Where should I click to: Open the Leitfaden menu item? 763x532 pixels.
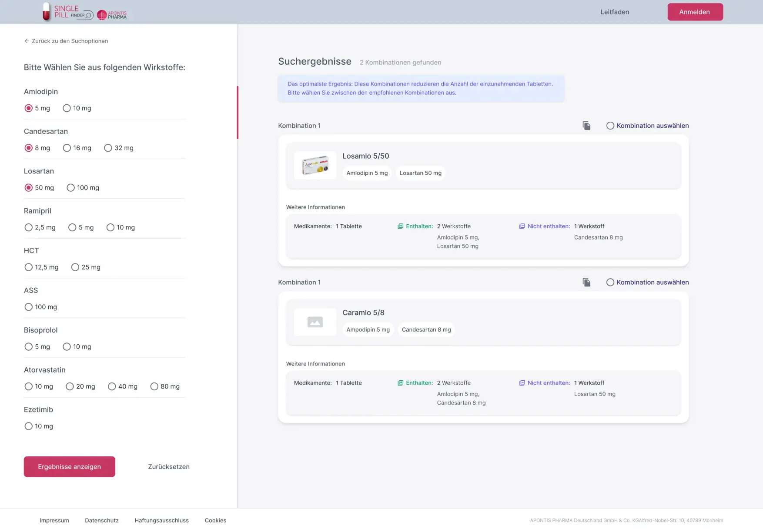point(615,12)
